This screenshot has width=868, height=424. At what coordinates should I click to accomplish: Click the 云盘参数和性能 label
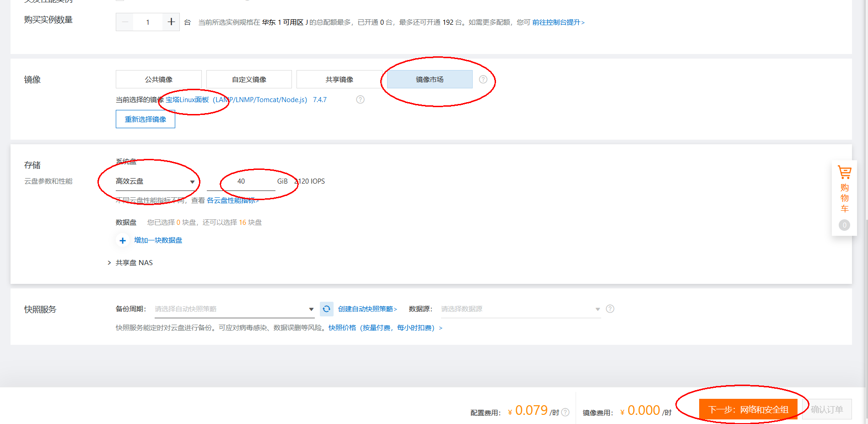tap(48, 181)
